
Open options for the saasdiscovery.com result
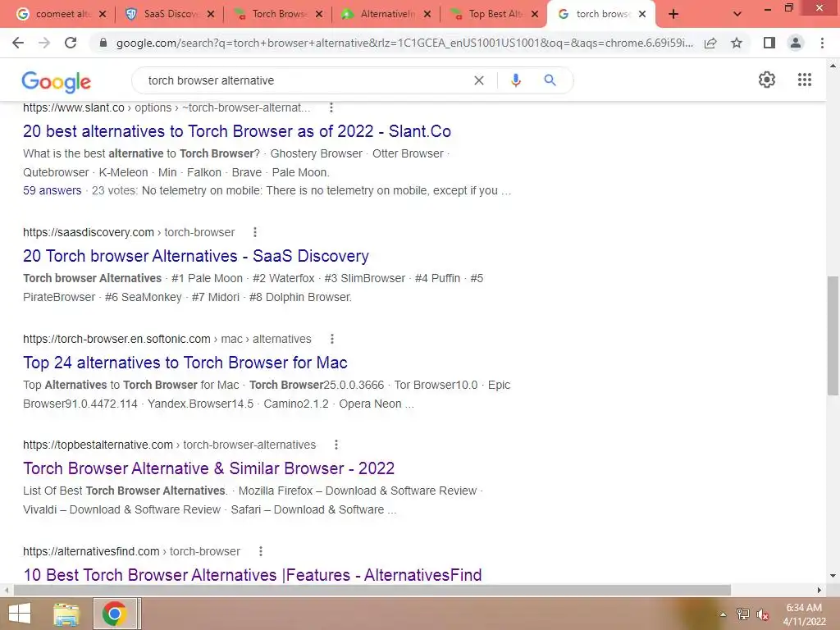pos(255,232)
